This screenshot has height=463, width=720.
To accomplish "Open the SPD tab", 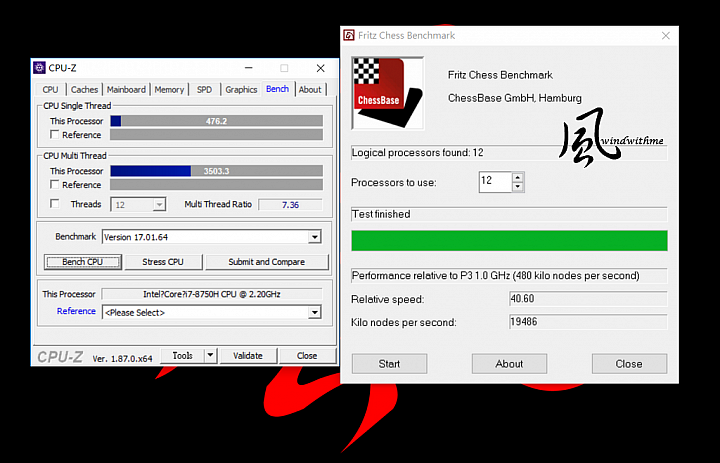I will pos(204,90).
